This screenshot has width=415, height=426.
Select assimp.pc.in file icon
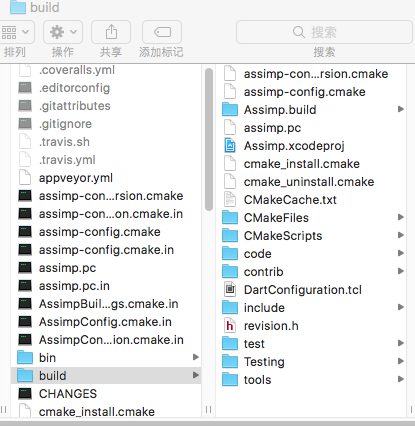click(25, 285)
